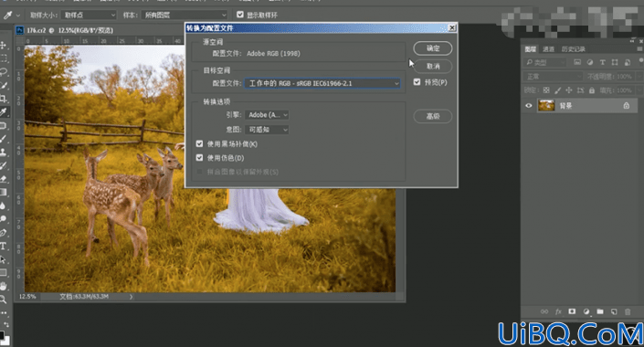644x347 pixels.
Task: Click the delete layer trash icon
Action: [x=628, y=311]
